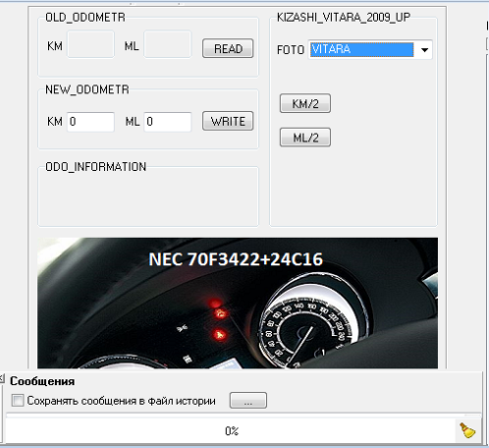
Task: Enable saving messages to history file
Action: (18, 401)
